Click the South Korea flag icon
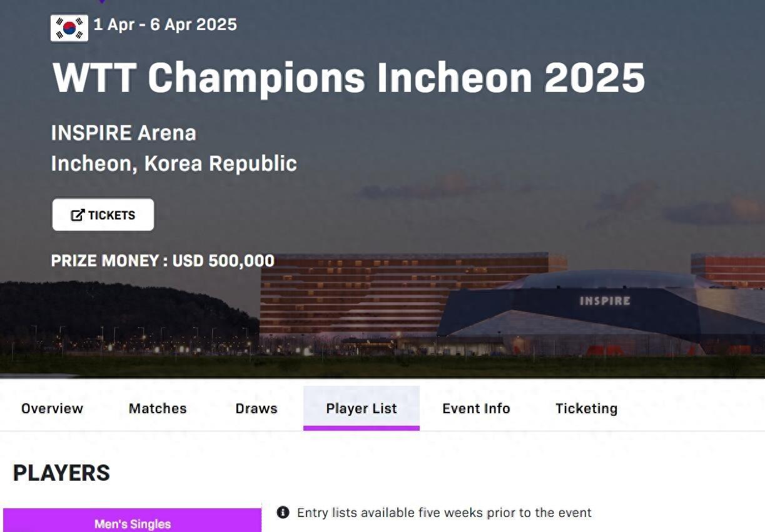Viewport: 765px width, 532px height. point(69,28)
